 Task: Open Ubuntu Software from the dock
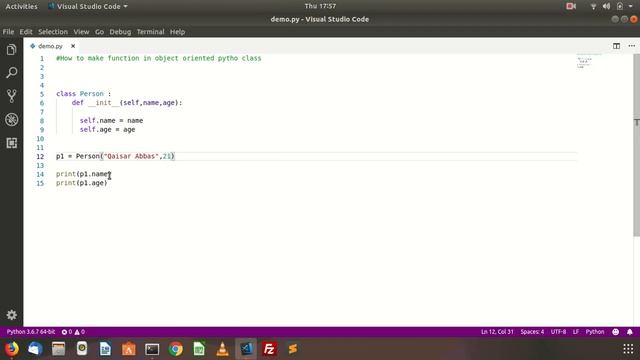[x=129, y=349]
